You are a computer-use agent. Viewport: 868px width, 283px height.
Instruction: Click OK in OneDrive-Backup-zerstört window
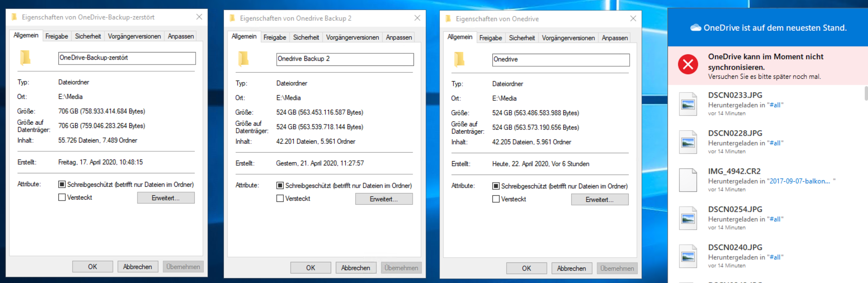pyautogui.click(x=93, y=266)
